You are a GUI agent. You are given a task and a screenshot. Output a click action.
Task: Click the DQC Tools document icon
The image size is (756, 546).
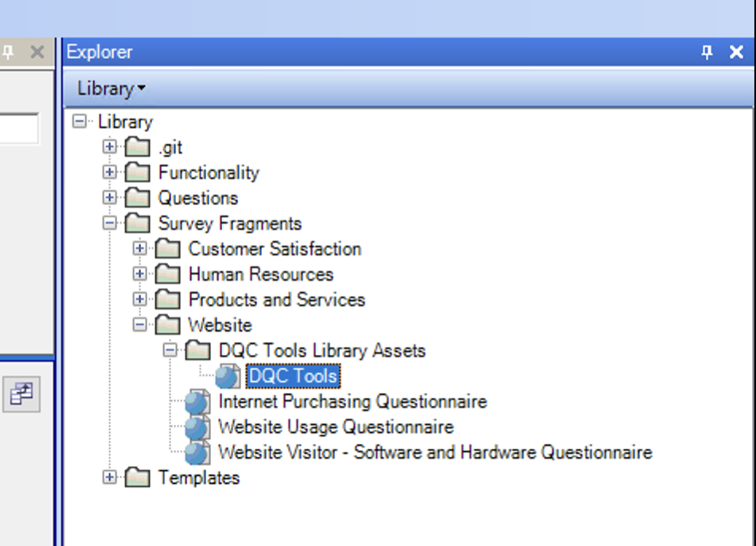coord(228,376)
